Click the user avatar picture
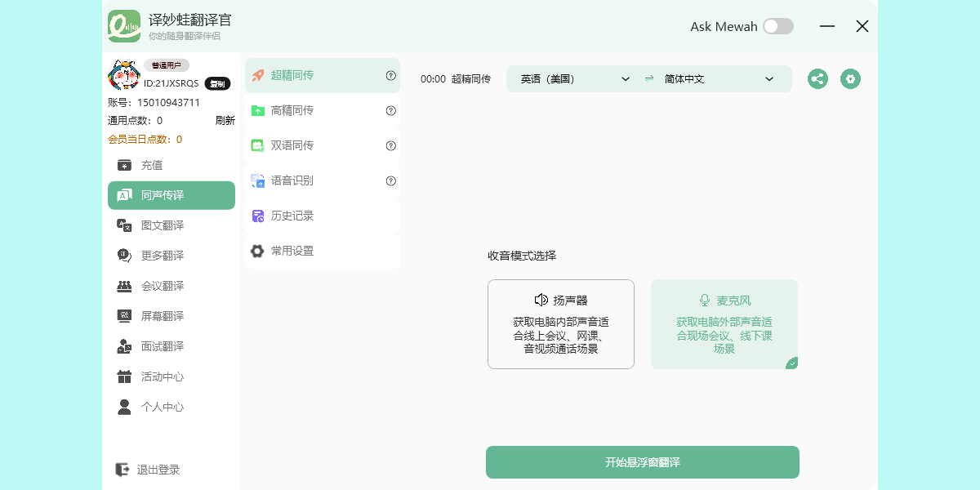 click(x=123, y=76)
